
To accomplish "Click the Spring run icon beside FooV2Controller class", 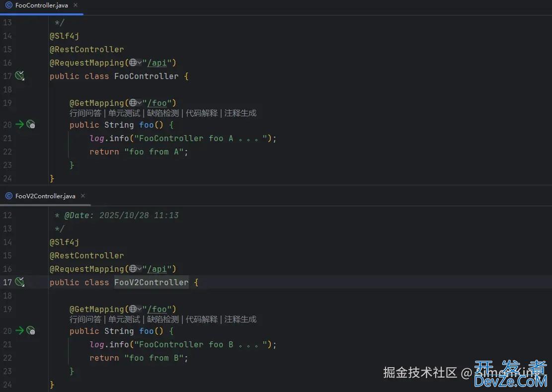I will pos(19,282).
